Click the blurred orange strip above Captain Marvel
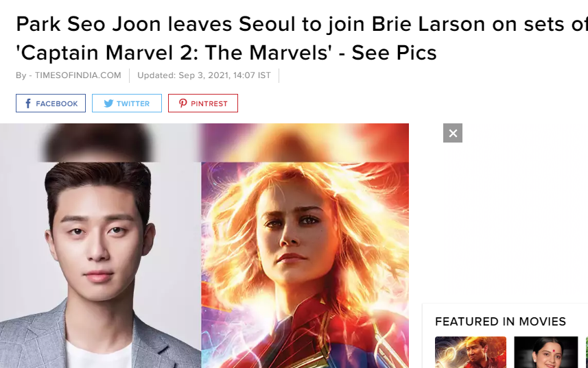This screenshot has height=368, width=588. [304, 143]
